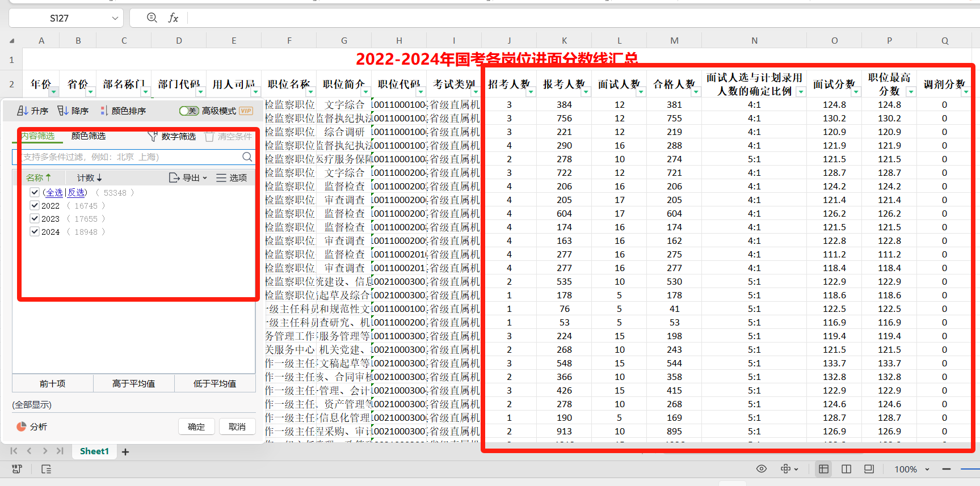Uncheck the 2023 filter checkbox
980x486 pixels.
(x=35, y=219)
